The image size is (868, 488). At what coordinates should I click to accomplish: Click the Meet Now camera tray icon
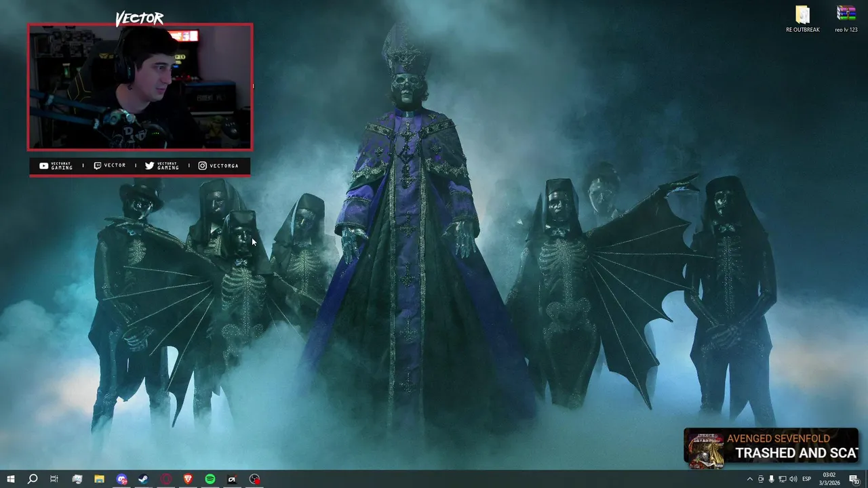coord(760,479)
